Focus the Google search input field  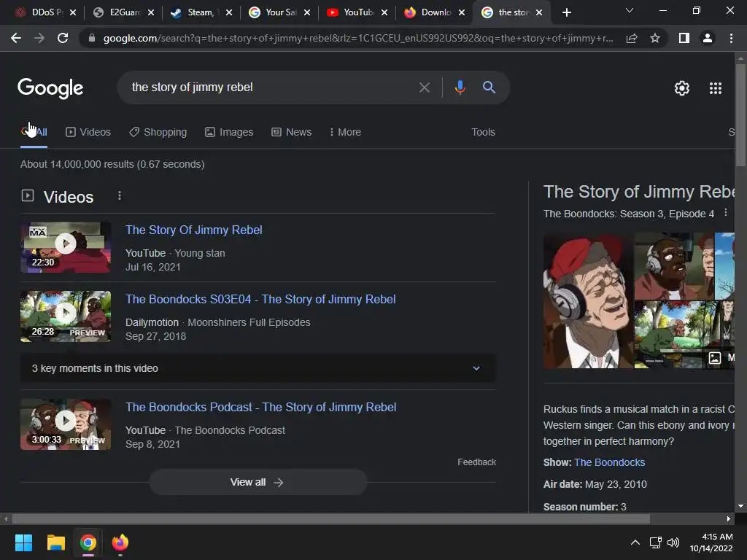(271, 87)
